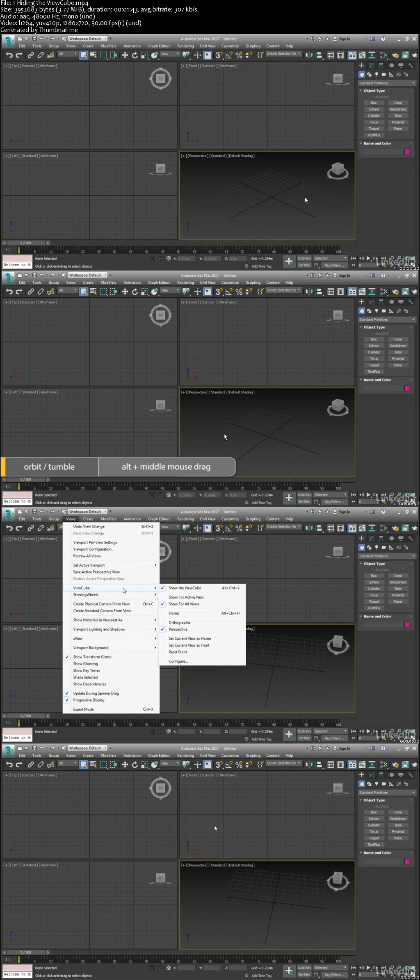Viewport: 420px width, 980px height.
Task: Click the Undo arrow in the 00:00:20 frame
Action: (x=9, y=55)
